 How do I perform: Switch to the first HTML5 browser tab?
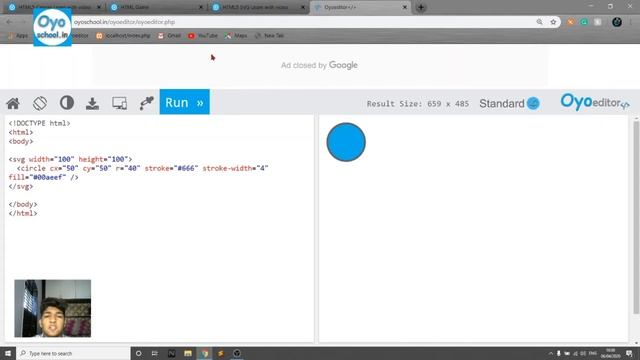click(54, 7)
